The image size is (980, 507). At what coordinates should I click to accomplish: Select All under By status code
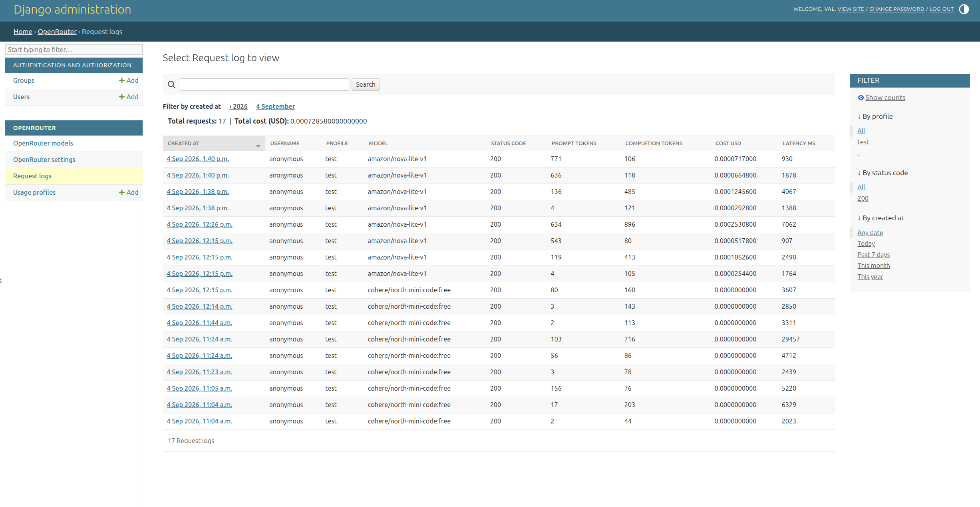(861, 187)
